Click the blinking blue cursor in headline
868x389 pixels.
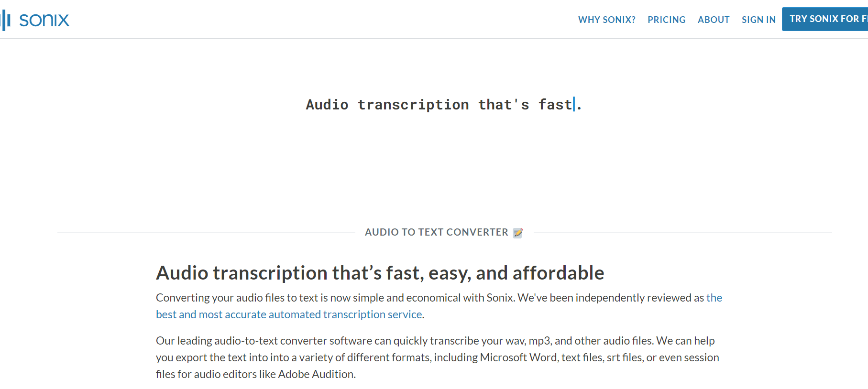[x=574, y=104]
